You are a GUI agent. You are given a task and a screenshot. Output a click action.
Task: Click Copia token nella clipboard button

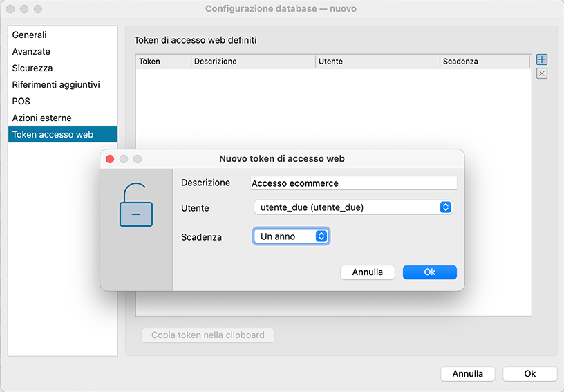208,335
